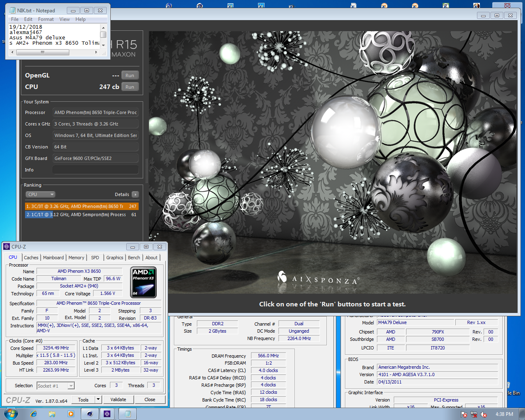Switch to Graphics tab in CPU-Z
The width and height of the screenshot is (525, 420).
click(x=115, y=258)
